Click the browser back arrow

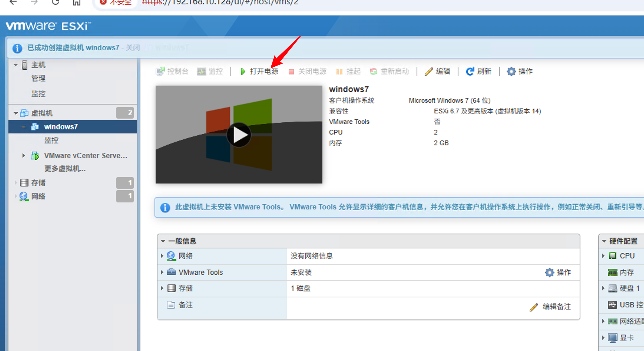pyautogui.click(x=13, y=2)
